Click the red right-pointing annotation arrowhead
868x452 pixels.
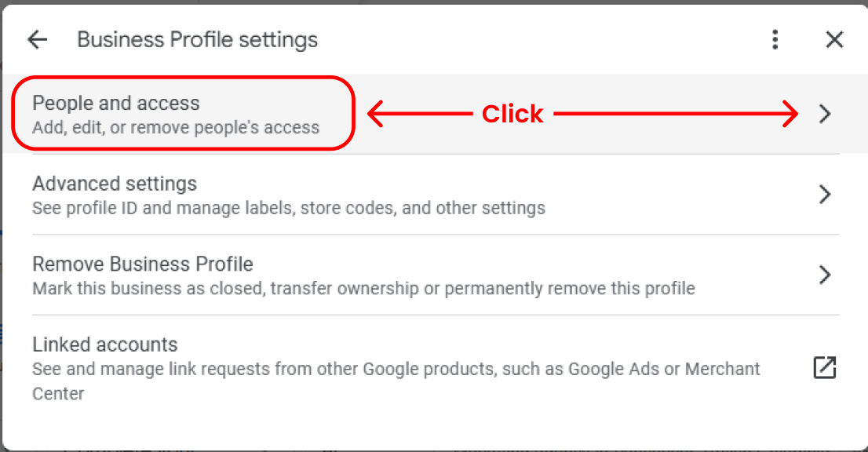tap(791, 115)
